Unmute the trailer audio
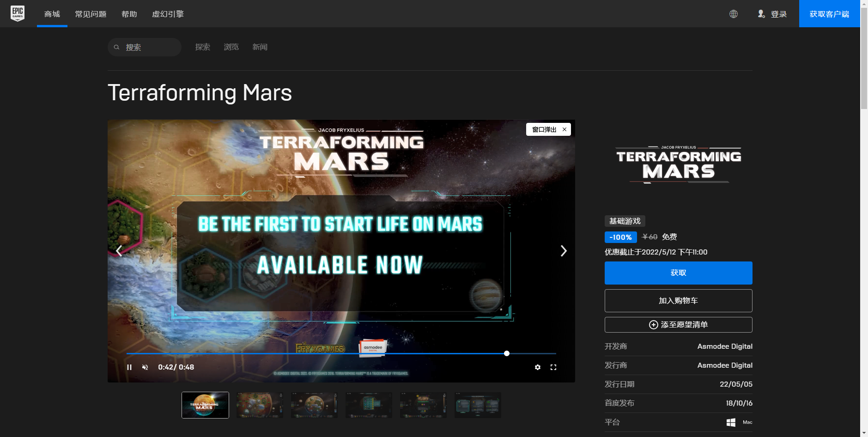Screen dimensions: 868x437 coord(146,367)
